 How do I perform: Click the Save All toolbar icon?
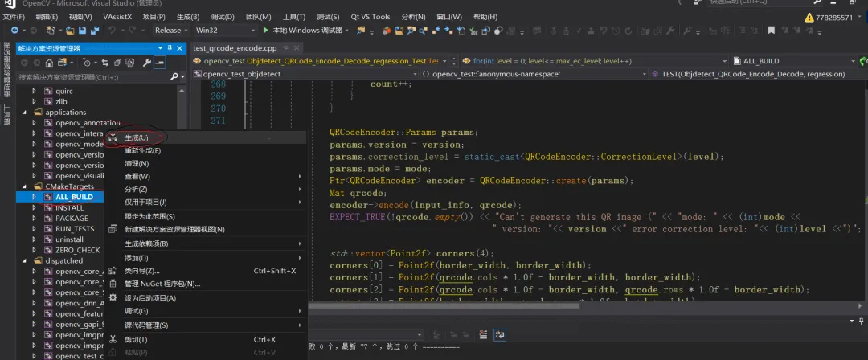coord(94,31)
